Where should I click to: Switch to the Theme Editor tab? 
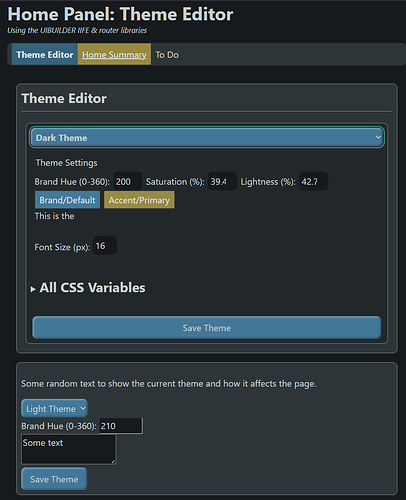pos(45,54)
